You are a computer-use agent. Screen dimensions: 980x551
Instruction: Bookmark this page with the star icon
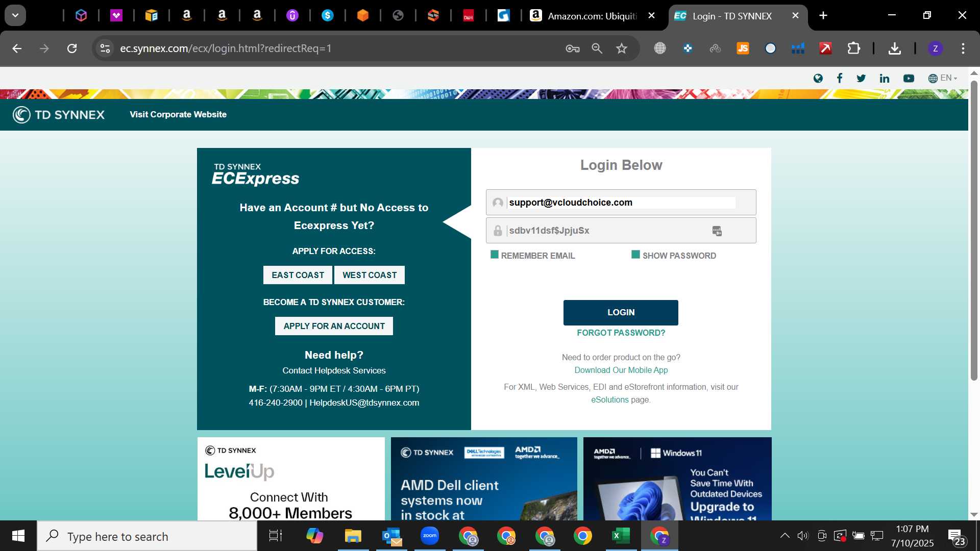(x=622, y=48)
